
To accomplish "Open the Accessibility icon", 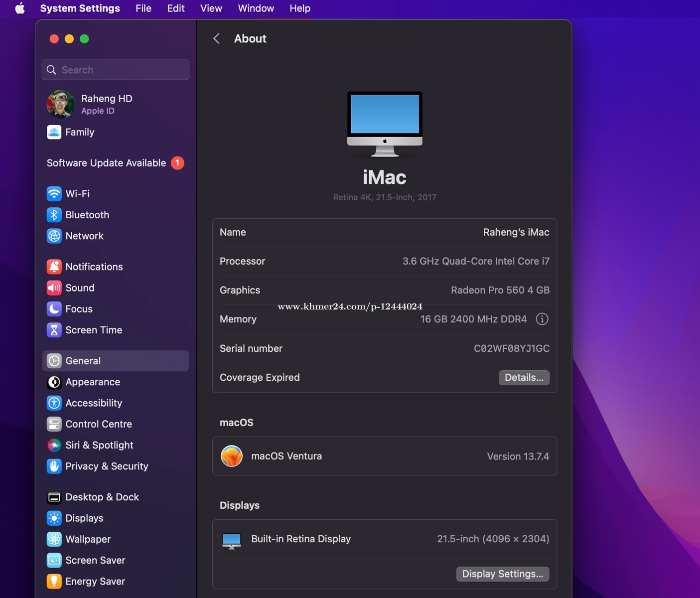I will click(54, 403).
